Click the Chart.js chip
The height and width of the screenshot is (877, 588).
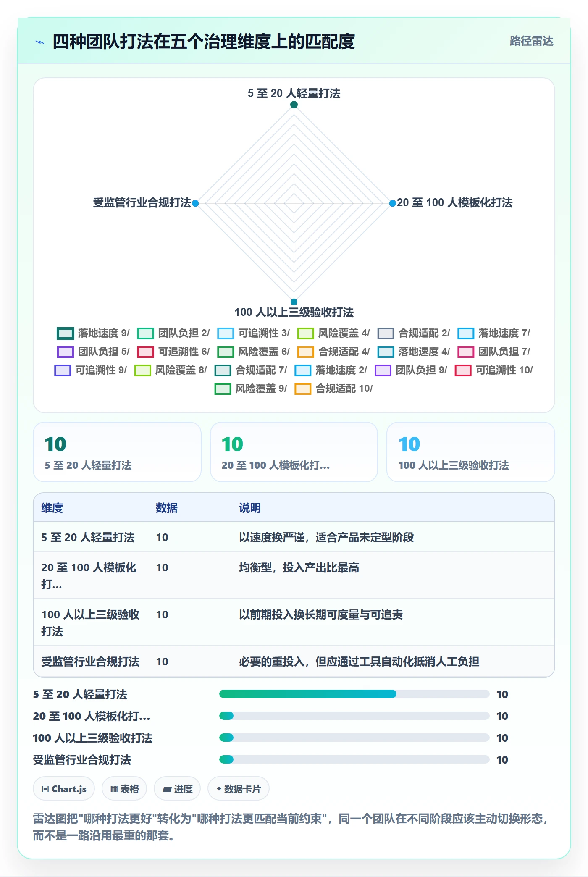point(64,789)
